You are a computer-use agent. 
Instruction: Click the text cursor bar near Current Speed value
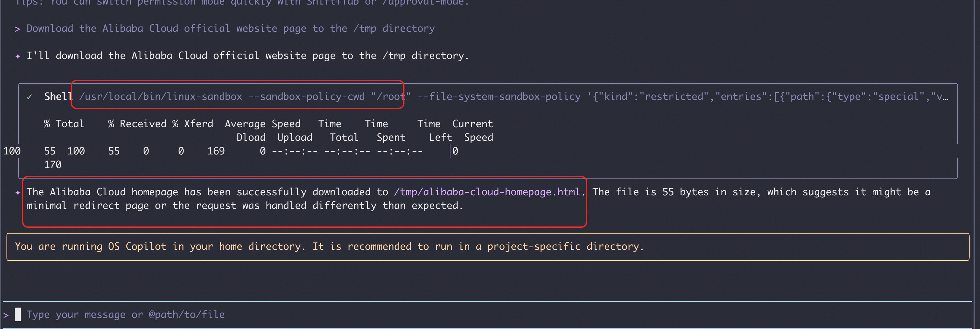450,151
